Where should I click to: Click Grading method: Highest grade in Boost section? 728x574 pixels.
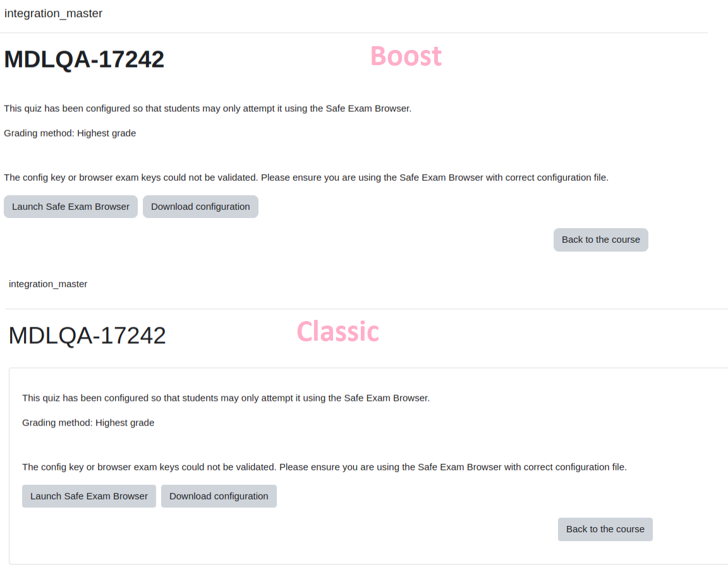pos(70,133)
